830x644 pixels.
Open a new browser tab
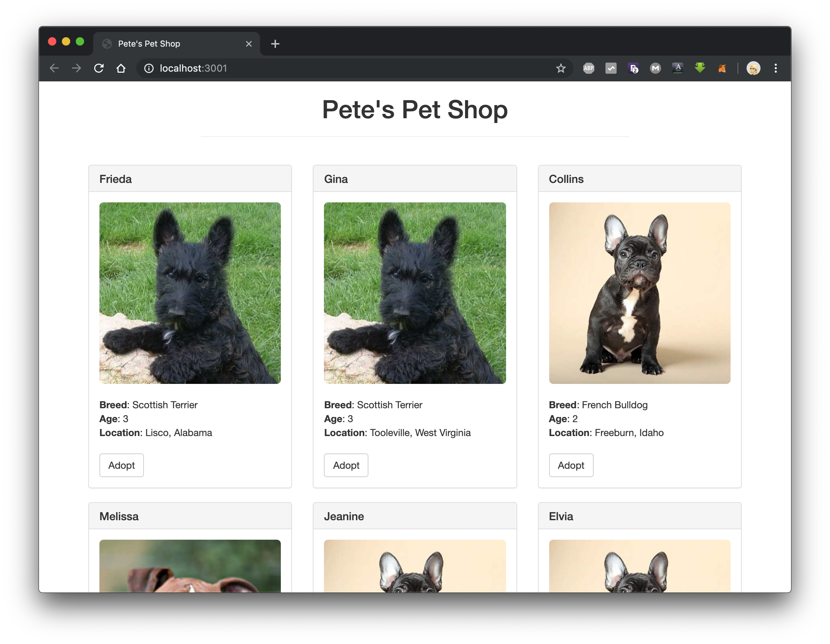click(x=275, y=44)
